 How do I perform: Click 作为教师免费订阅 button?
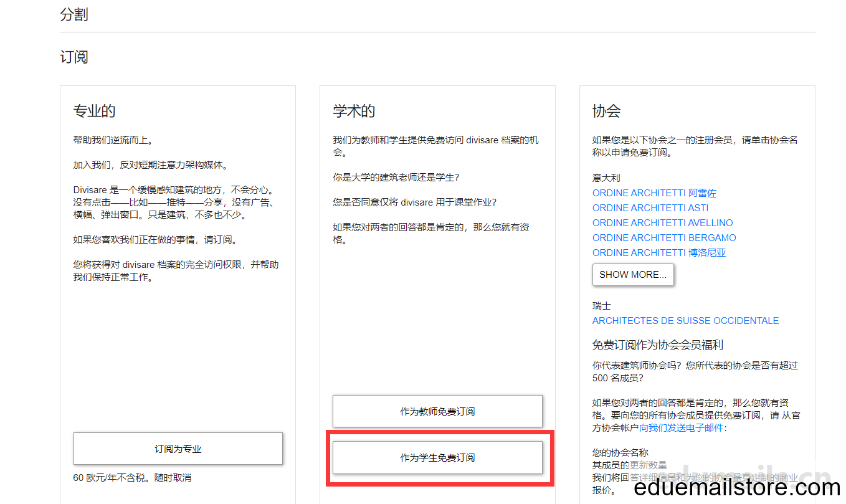point(437,411)
